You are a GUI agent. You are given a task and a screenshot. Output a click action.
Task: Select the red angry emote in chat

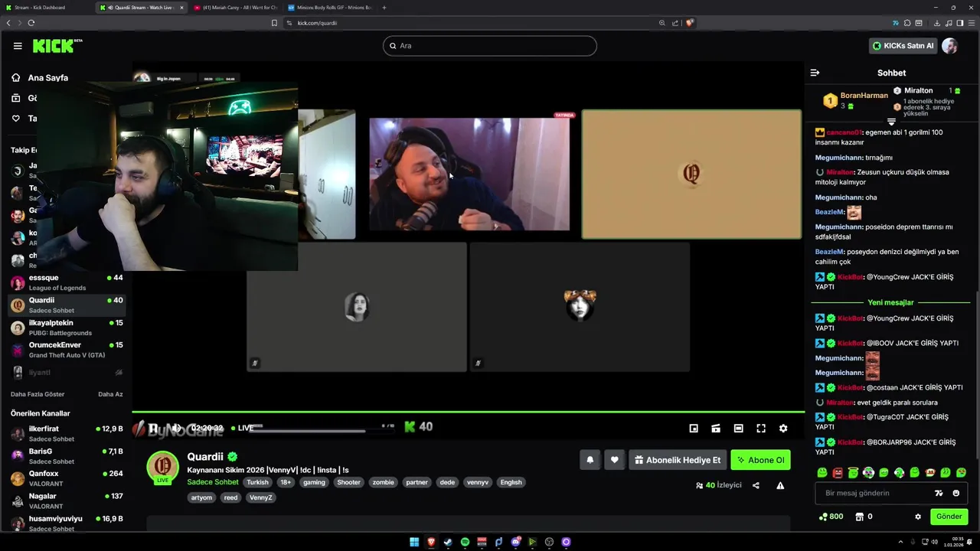click(x=838, y=473)
